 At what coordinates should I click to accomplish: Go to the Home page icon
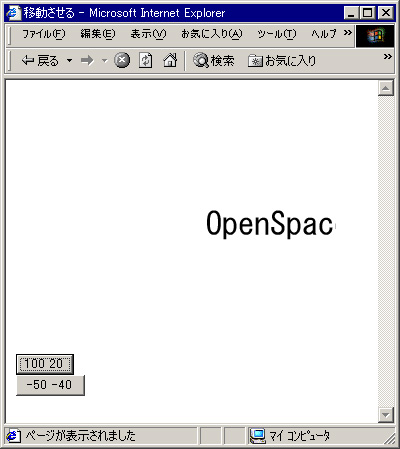(x=170, y=61)
